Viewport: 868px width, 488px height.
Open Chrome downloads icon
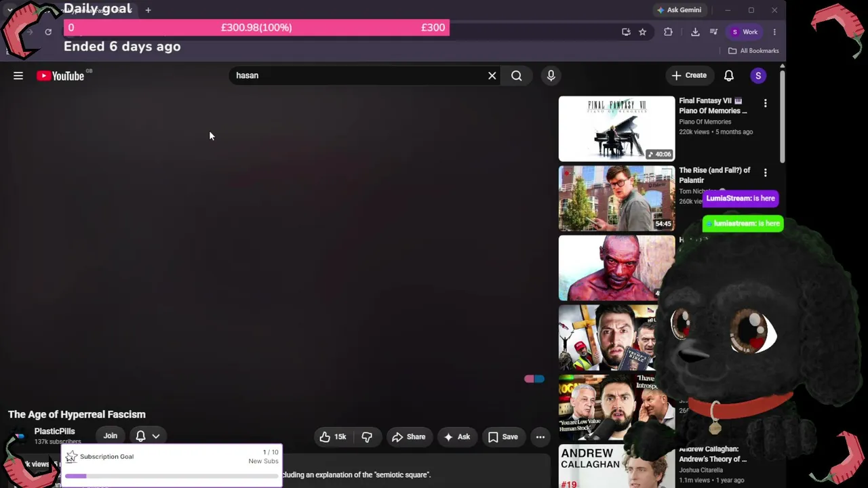click(695, 32)
